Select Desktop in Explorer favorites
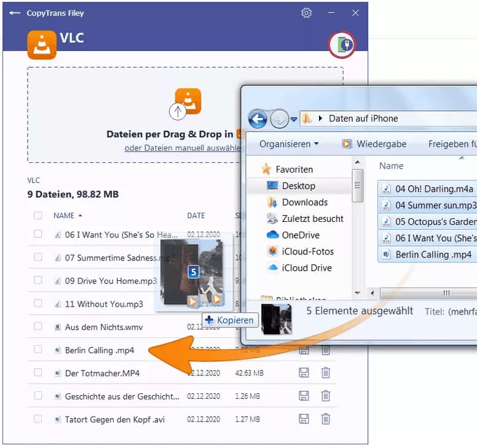The image size is (477, 448). (x=291, y=186)
